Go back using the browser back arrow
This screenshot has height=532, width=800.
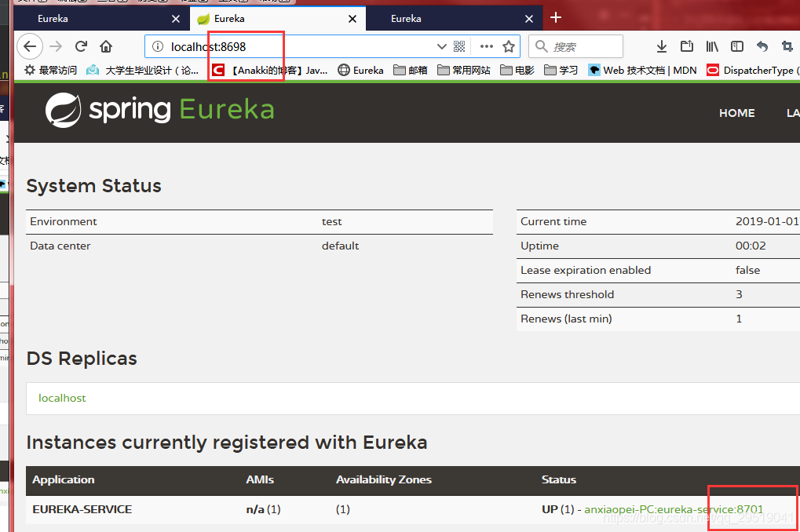point(30,47)
